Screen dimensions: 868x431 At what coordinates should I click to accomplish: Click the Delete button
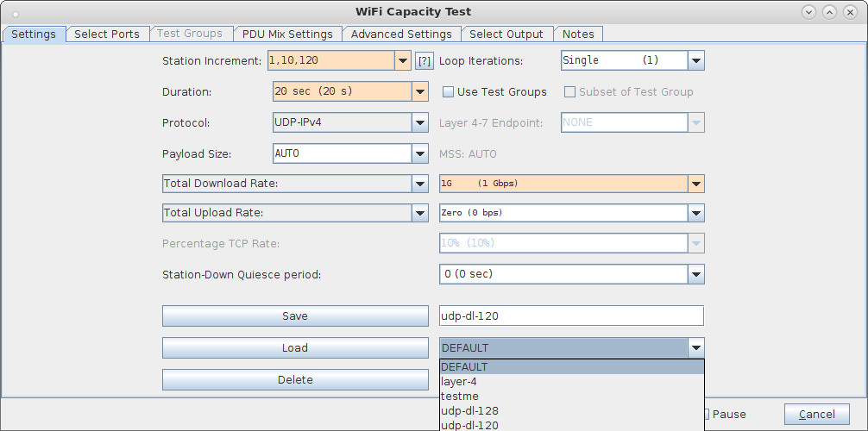point(295,380)
